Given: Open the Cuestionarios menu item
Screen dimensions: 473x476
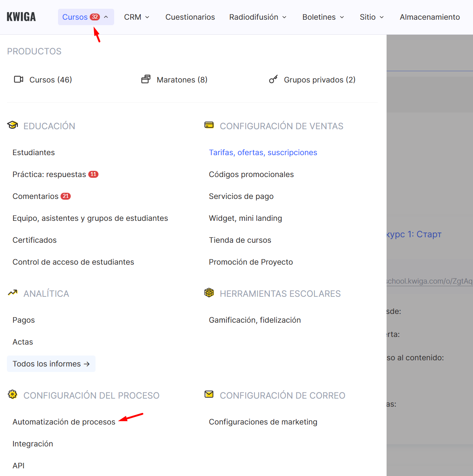Looking at the screenshot, I should [x=190, y=17].
